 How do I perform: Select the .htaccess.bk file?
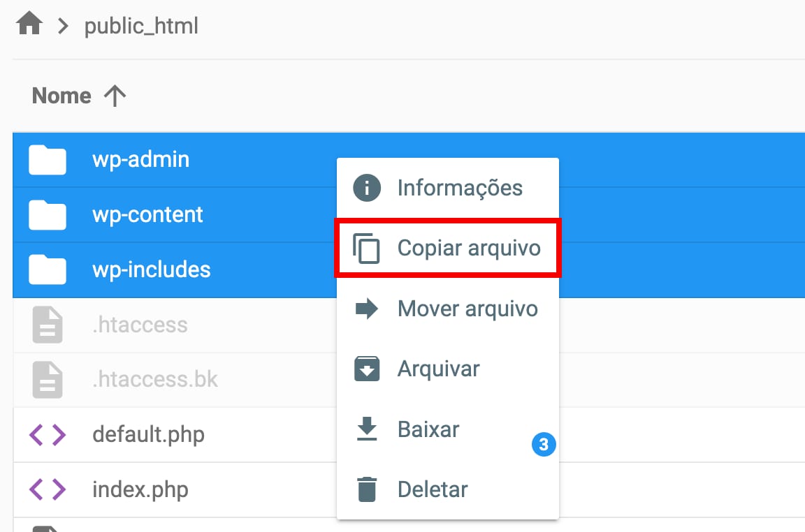pos(155,380)
